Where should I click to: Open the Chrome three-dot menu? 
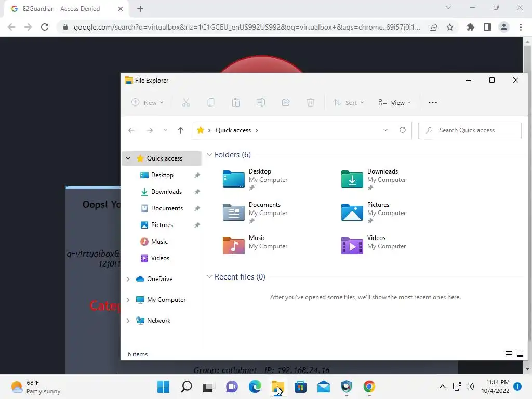521,27
